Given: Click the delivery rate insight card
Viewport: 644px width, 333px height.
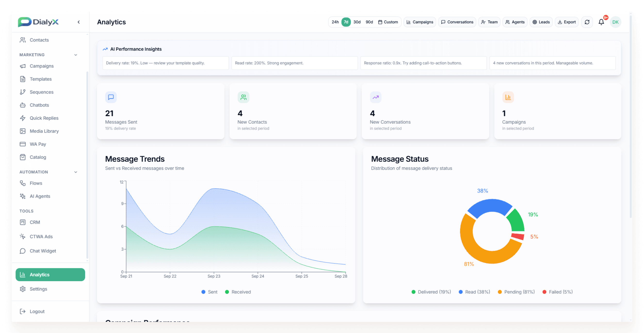Looking at the screenshot, I should 166,63.
